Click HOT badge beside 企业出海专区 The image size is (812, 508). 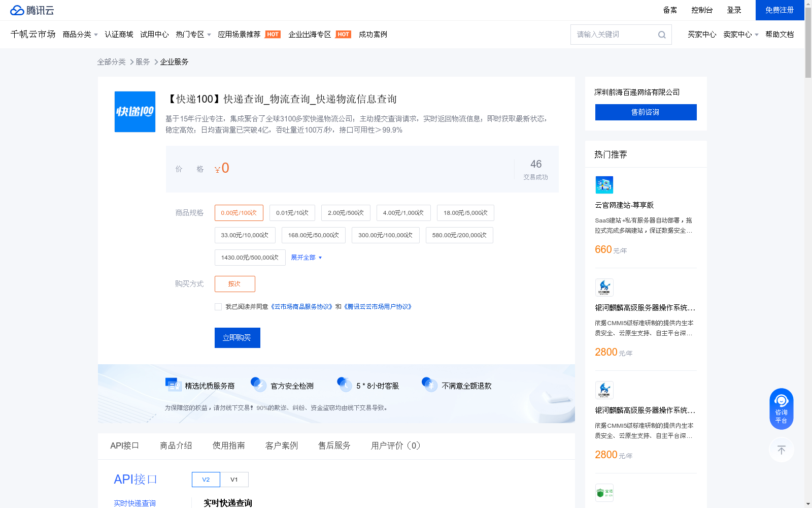pos(344,35)
